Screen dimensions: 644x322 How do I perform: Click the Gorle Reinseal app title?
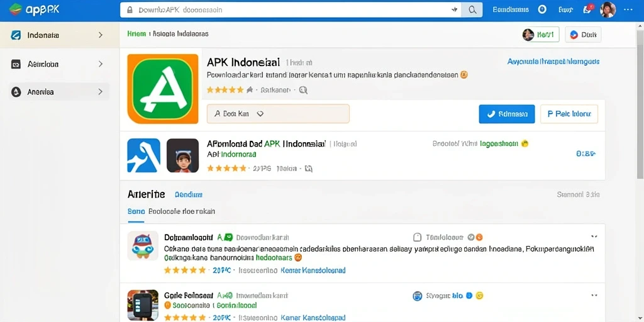189,296
